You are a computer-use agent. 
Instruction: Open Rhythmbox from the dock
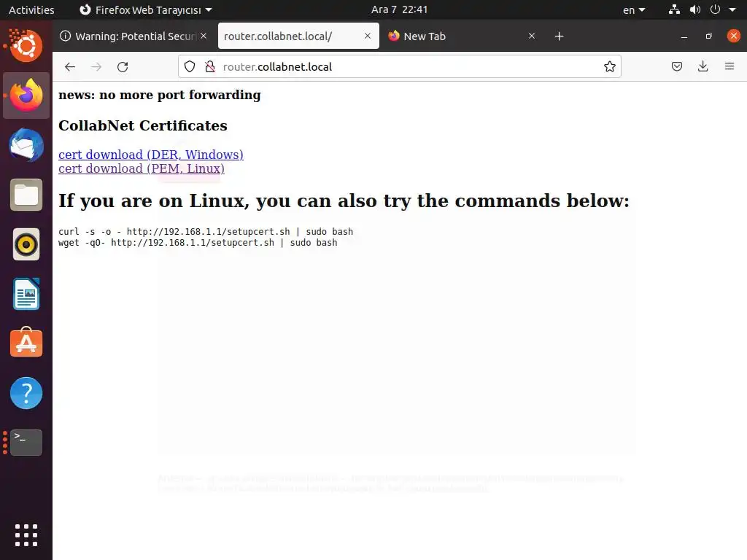coord(26,244)
